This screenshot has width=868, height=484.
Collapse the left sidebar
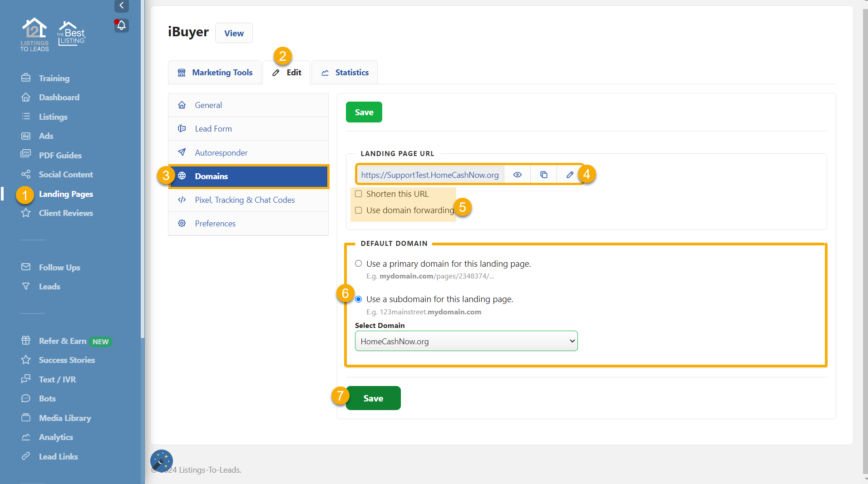coord(121,6)
